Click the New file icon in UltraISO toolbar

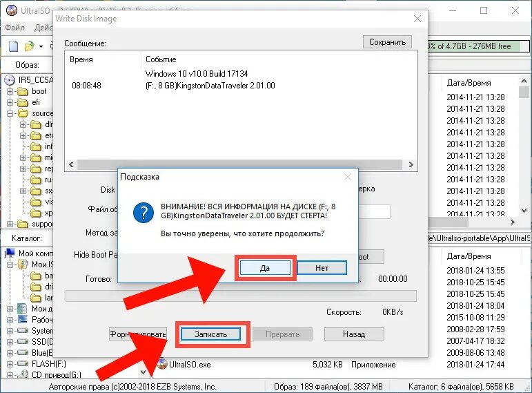(x=13, y=46)
